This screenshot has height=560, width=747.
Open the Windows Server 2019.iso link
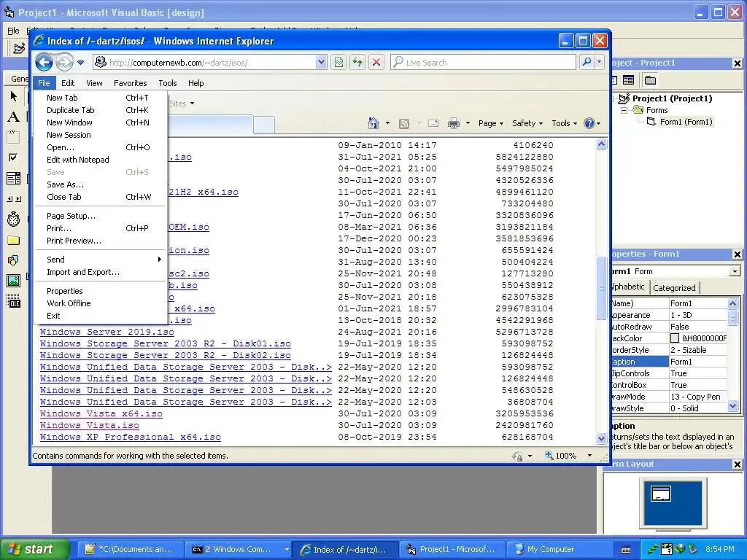tap(107, 332)
